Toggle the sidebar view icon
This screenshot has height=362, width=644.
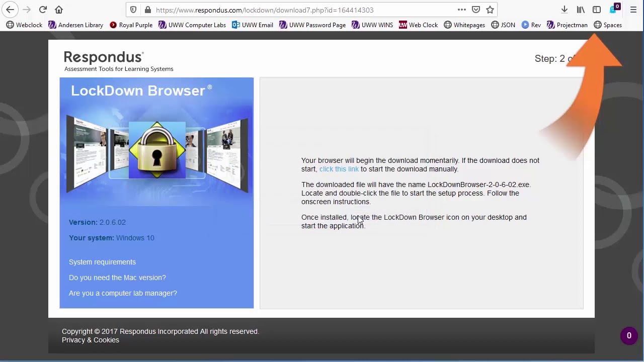tap(597, 10)
